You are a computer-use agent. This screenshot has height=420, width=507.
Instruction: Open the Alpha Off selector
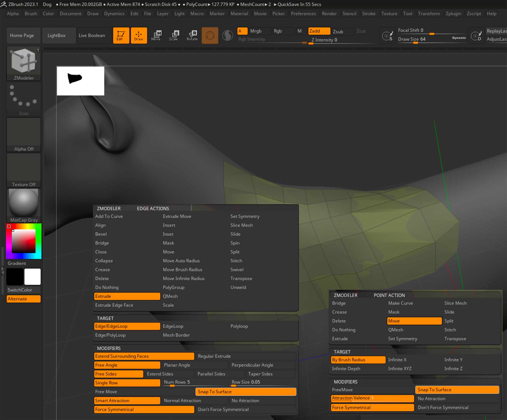[x=24, y=135]
